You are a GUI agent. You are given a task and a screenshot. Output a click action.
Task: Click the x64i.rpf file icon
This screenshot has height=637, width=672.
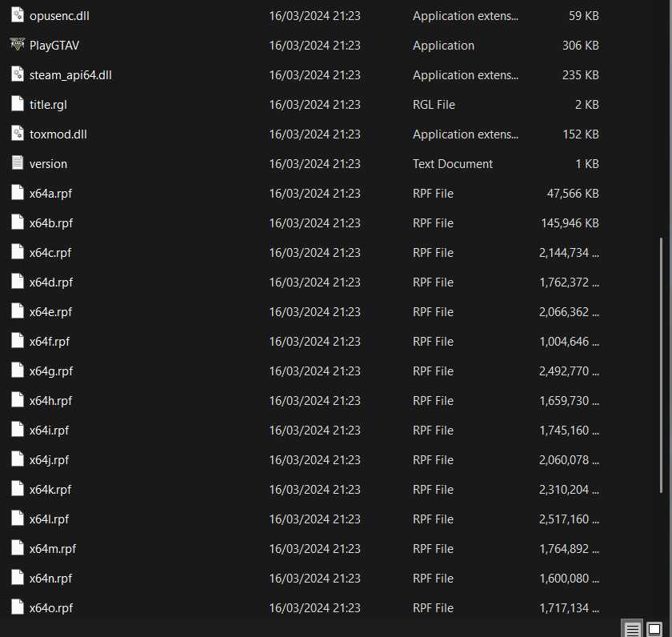pos(17,429)
